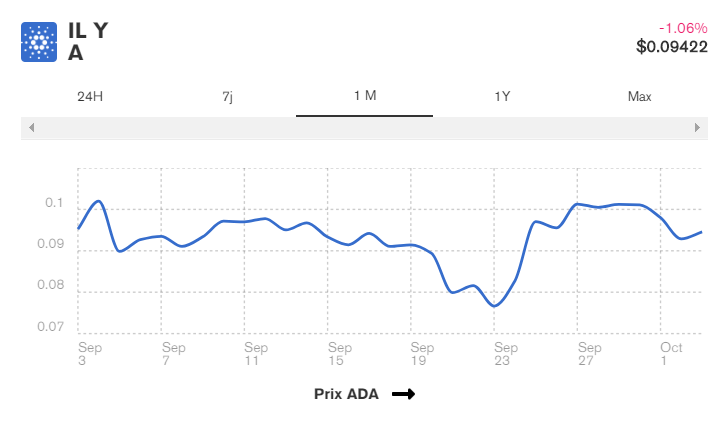Click the arrow icon beside Prix ADA
The image size is (726, 422).
click(403, 394)
